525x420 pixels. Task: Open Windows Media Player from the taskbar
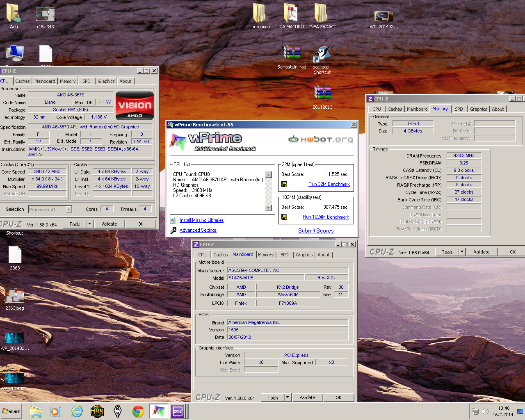(56, 411)
